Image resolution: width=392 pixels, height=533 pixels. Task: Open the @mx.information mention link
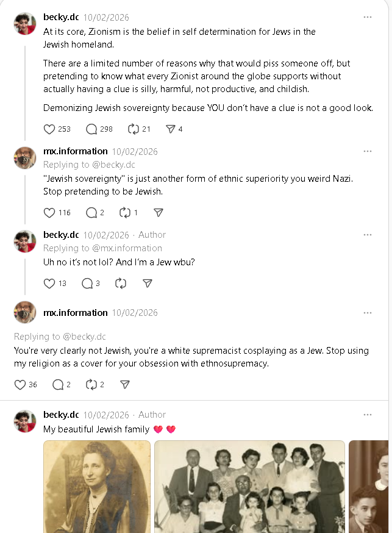click(127, 248)
